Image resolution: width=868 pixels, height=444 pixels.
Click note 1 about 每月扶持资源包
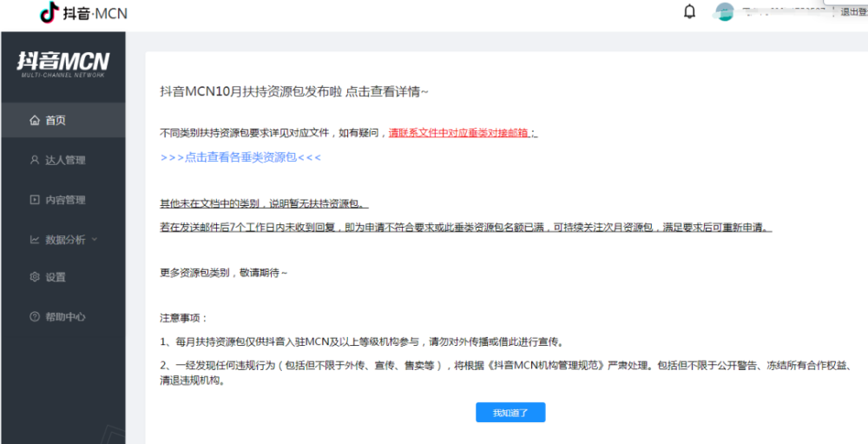(363, 341)
